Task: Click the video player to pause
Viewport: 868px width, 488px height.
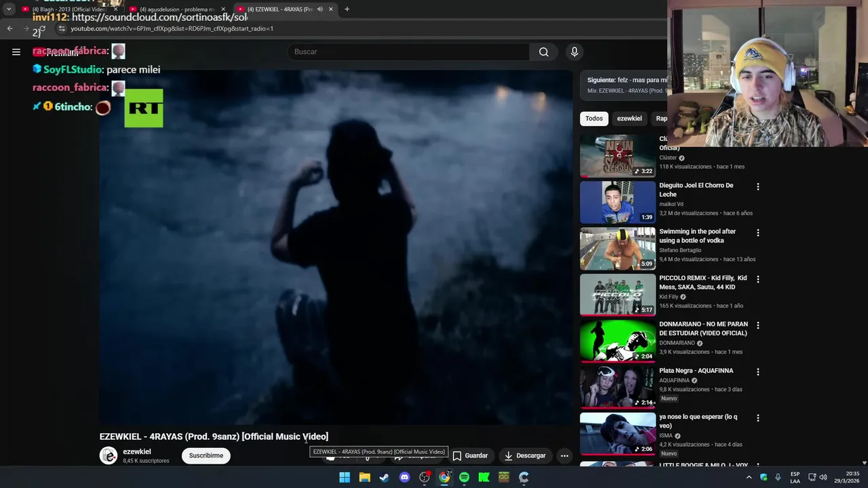Action: (x=336, y=247)
